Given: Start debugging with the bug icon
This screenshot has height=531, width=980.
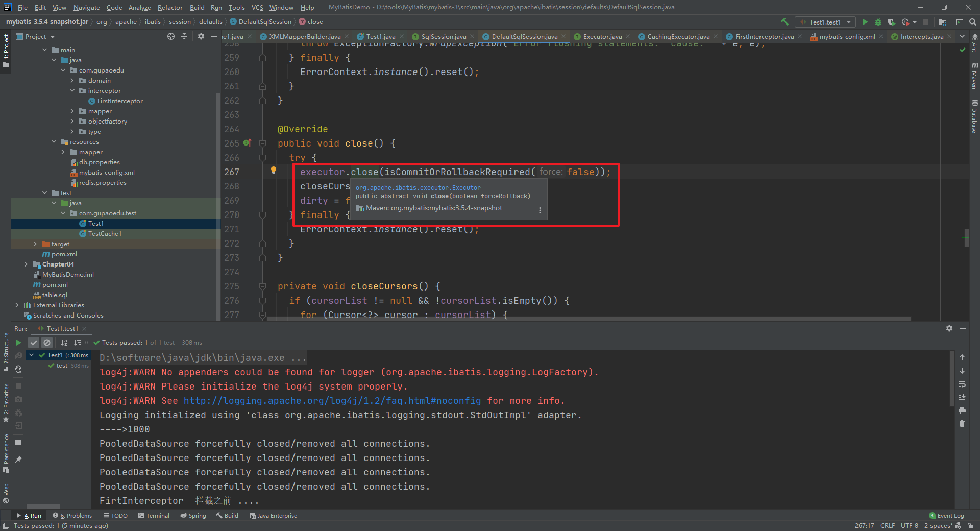Looking at the screenshot, I should (x=878, y=22).
